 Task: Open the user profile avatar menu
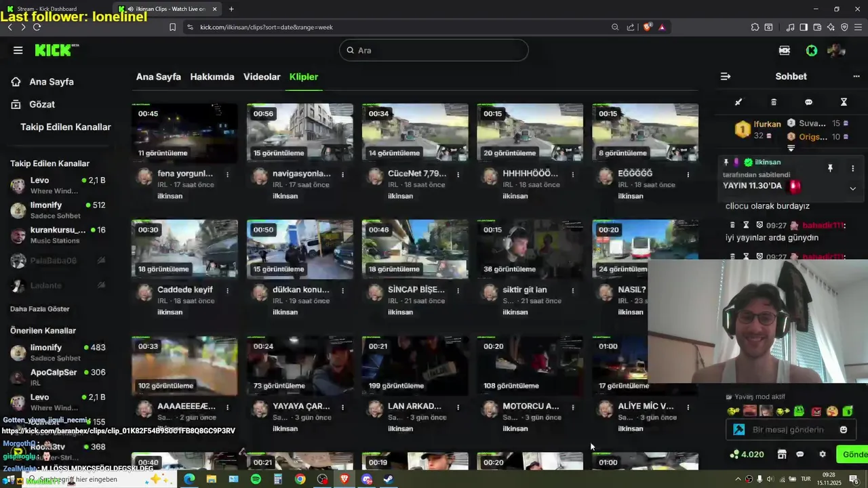[x=836, y=50]
